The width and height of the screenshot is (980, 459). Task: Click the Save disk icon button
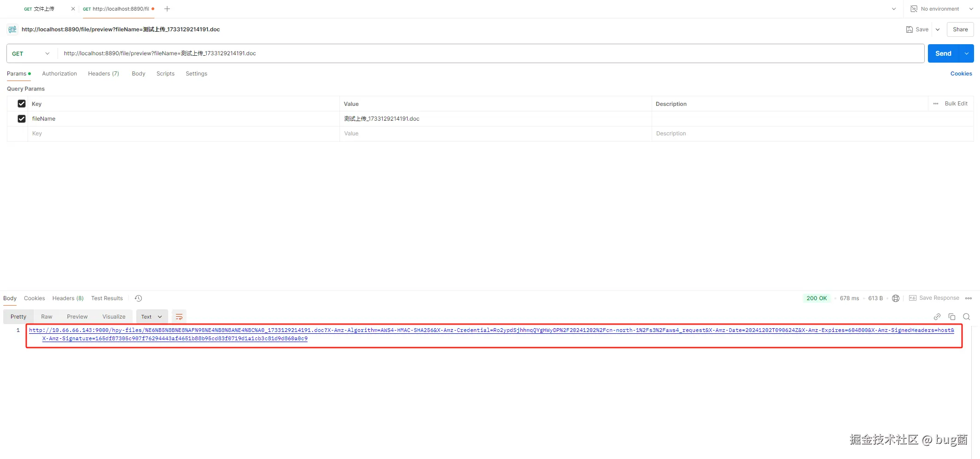coord(917,29)
